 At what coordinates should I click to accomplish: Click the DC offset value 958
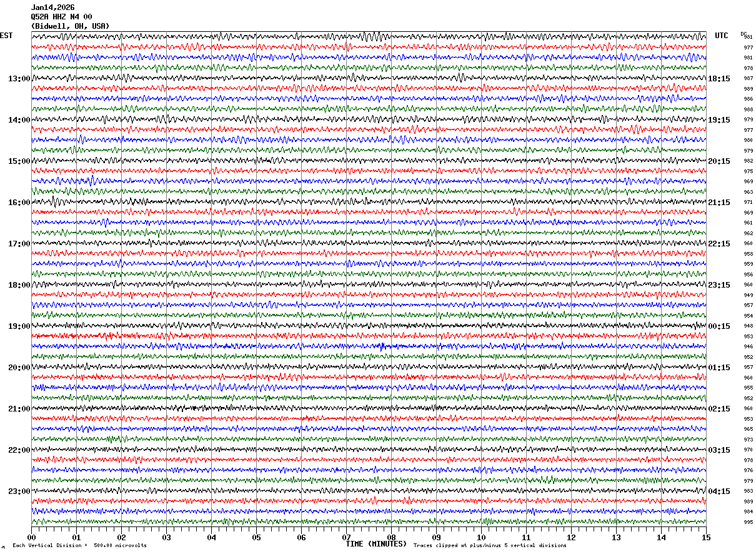(x=748, y=254)
